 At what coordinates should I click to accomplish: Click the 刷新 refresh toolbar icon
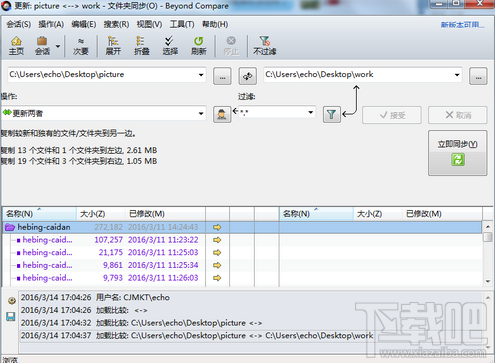(199, 45)
